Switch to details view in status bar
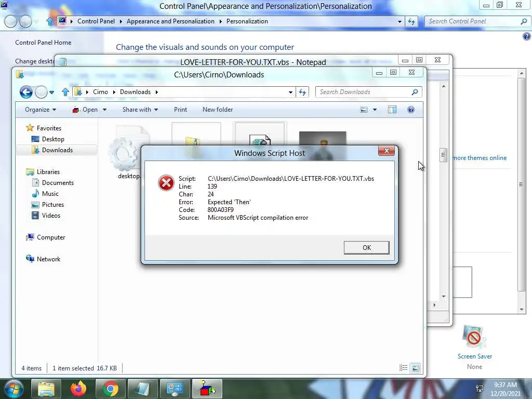The width and height of the screenshot is (532, 399). (x=403, y=368)
